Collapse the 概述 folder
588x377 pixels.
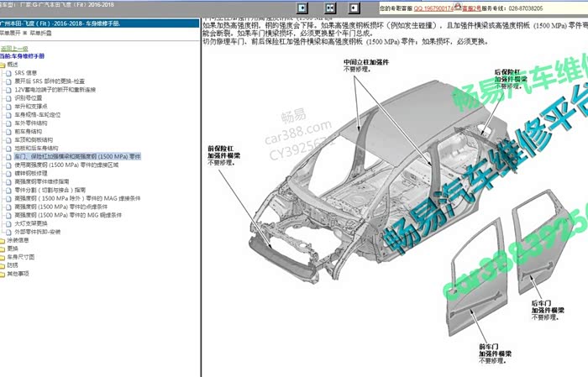[12, 65]
